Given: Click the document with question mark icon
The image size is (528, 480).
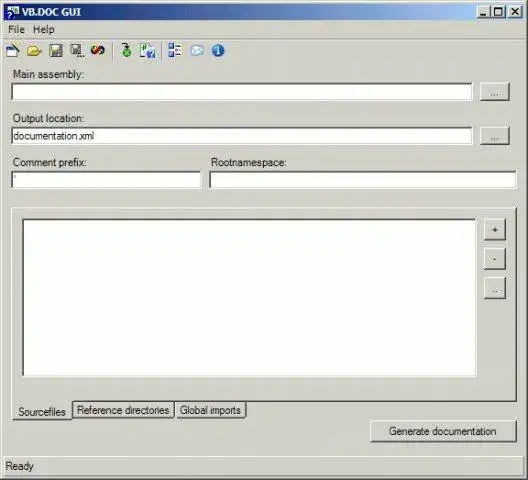Looking at the screenshot, I should click(148, 51).
